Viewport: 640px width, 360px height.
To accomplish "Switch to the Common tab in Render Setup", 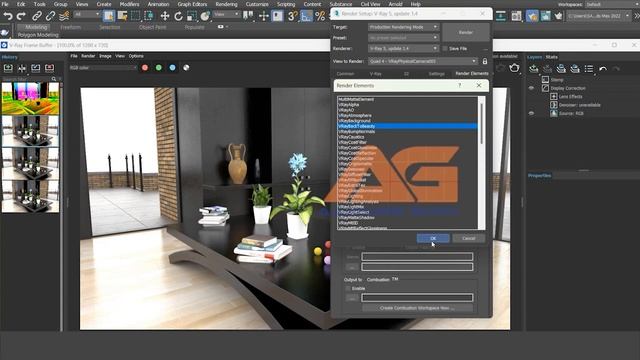I will [x=345, y=74].
